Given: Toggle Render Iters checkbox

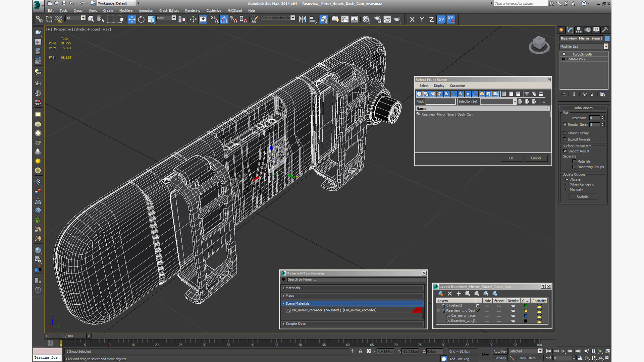Looking at the screenshot, I should click(565, 125).
